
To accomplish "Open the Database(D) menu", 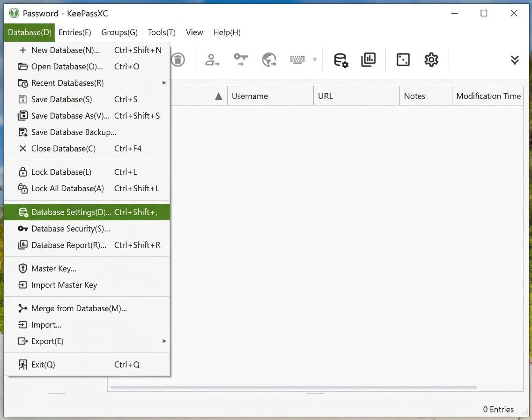I will coord(30,32).
